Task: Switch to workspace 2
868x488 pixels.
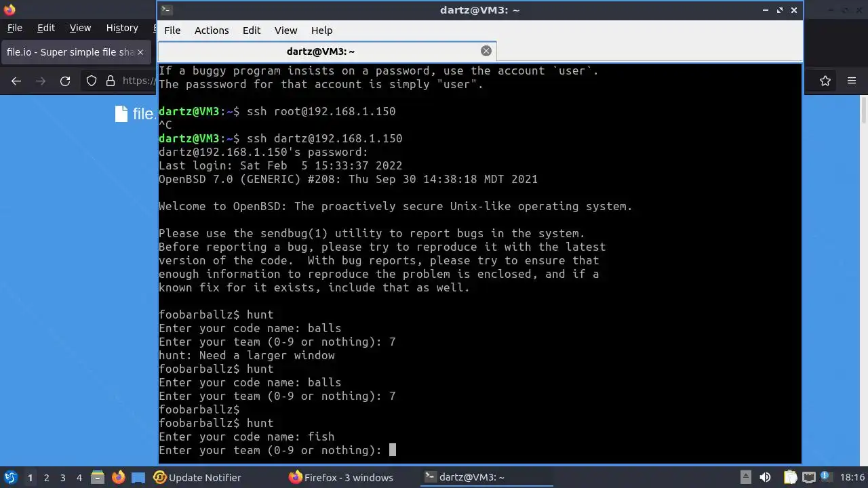Action: [x=46, y=478]
